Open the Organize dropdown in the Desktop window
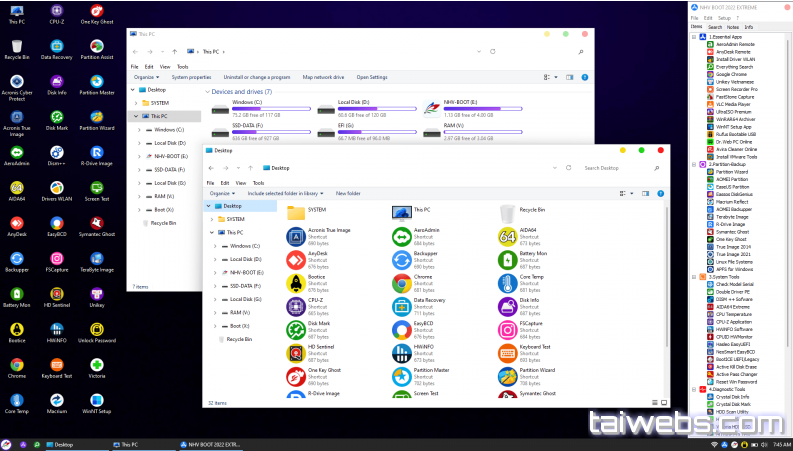This screenshot has height=451, width=793. [x=222, y=194]
